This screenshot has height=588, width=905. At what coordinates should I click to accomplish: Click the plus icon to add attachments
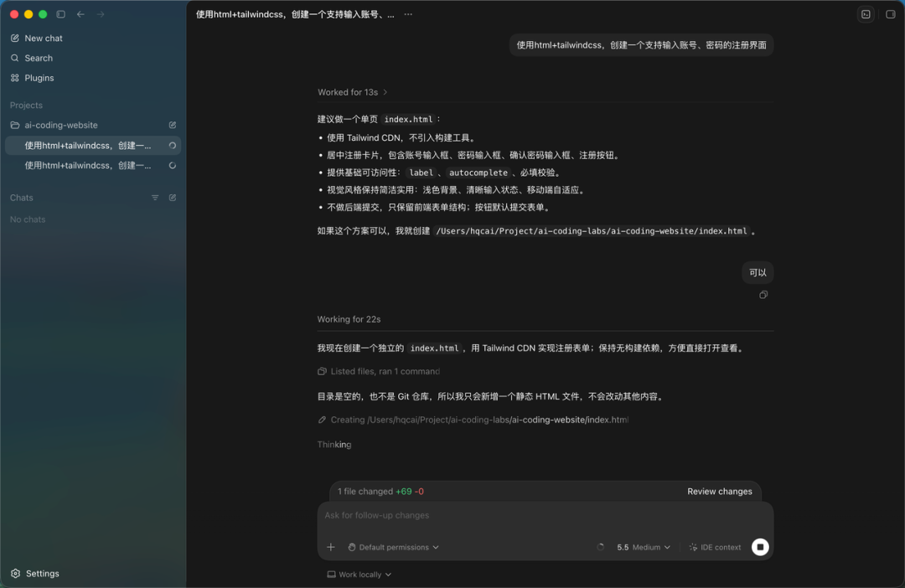(x=331, y=547)
